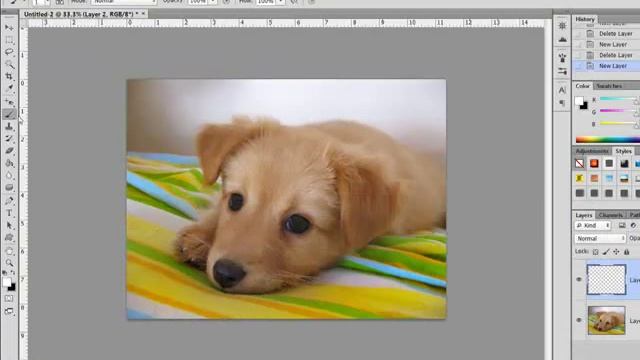The height and width of the screenshot is (360, 640).
Task: Select the Brush tool in the toolbar
Action: coord(9,114)
